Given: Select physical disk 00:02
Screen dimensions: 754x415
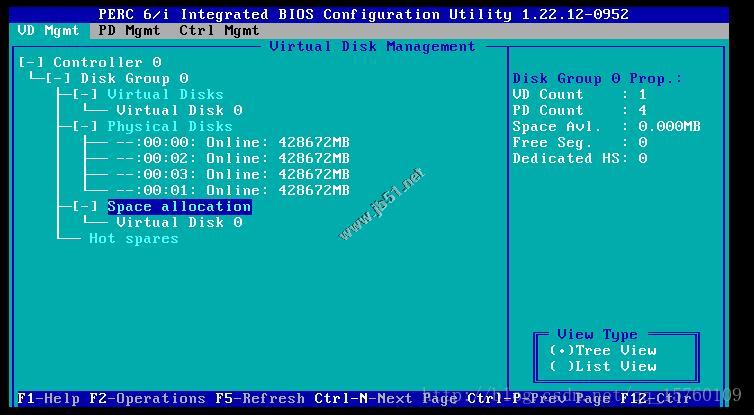Looking at the screenshot, I should point(232,158).
